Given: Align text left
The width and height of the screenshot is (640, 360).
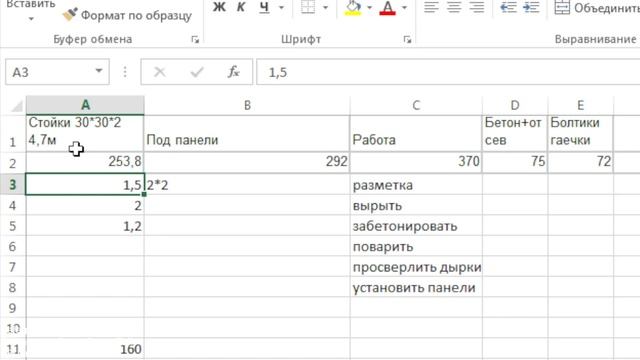Looking at the screenshot, I should point(431,7).
